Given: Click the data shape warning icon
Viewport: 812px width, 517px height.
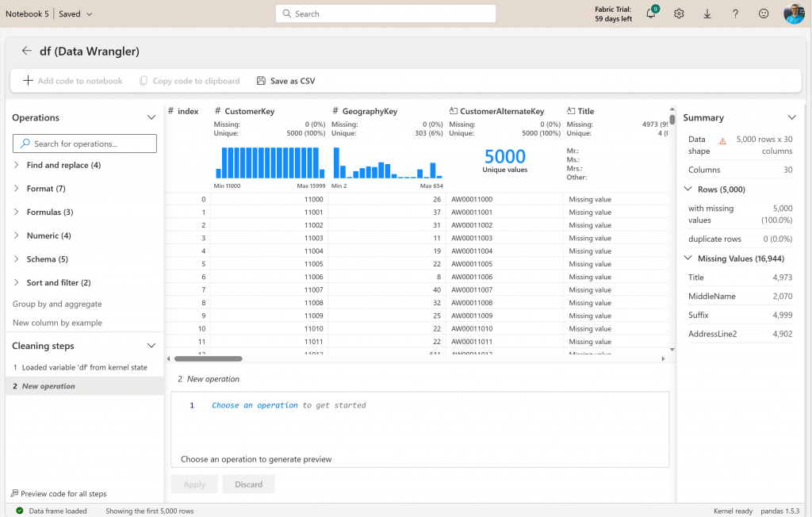Looking at the screenshot, I should 722,140.
